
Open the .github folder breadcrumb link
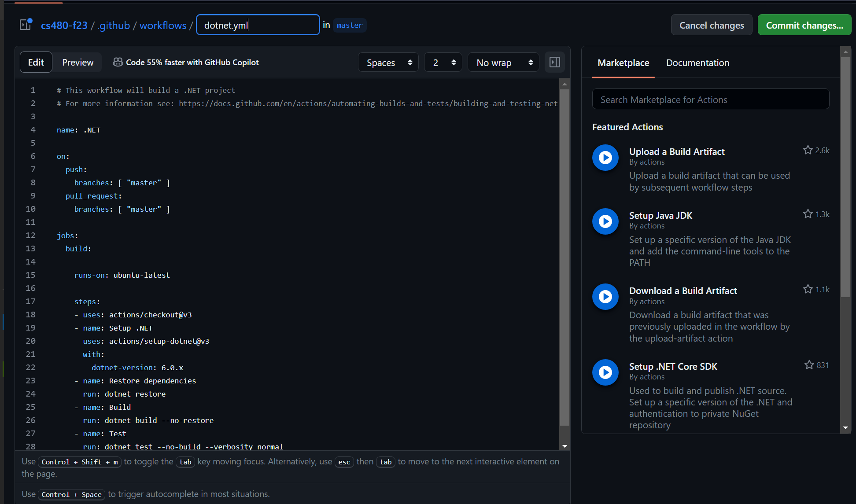tap(114, 26)
